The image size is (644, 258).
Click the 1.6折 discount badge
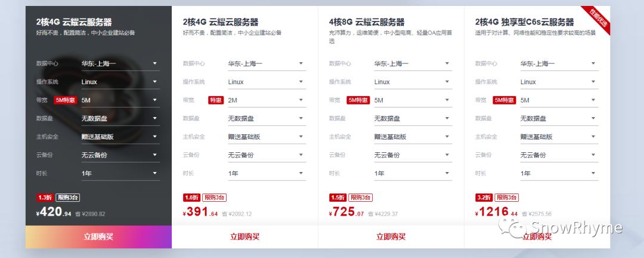click(191, 198)
